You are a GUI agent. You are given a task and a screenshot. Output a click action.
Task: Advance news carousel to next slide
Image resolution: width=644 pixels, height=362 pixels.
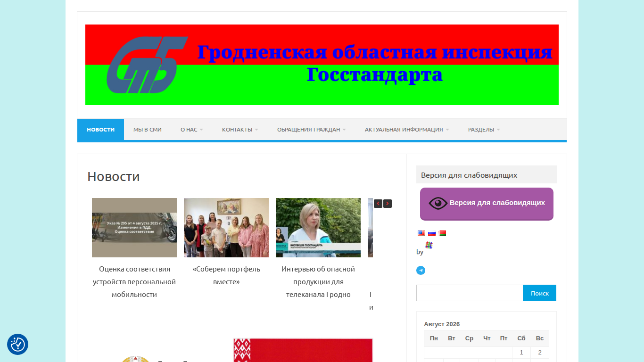click(388, 204)
